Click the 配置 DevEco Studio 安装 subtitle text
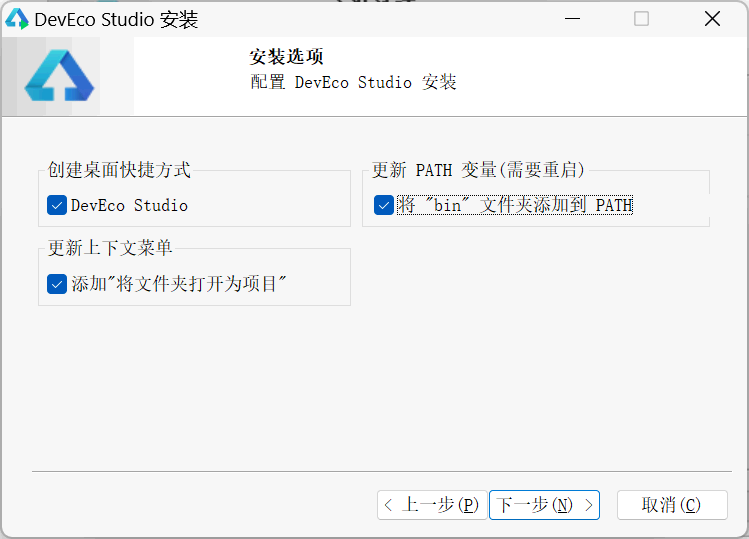Viewport: 749px width, 539px height. click(x=353, y=82)
